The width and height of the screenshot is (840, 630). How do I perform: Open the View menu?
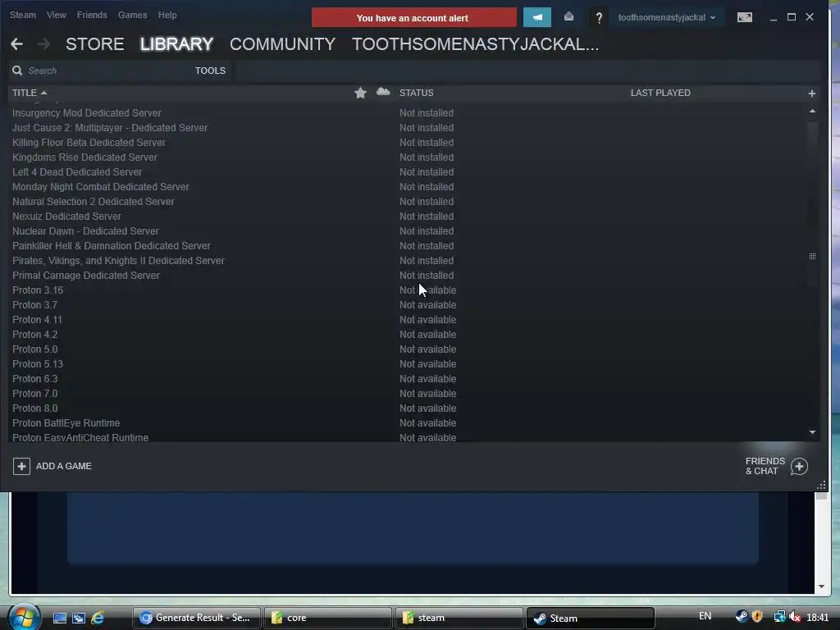(x=57, y=15)
